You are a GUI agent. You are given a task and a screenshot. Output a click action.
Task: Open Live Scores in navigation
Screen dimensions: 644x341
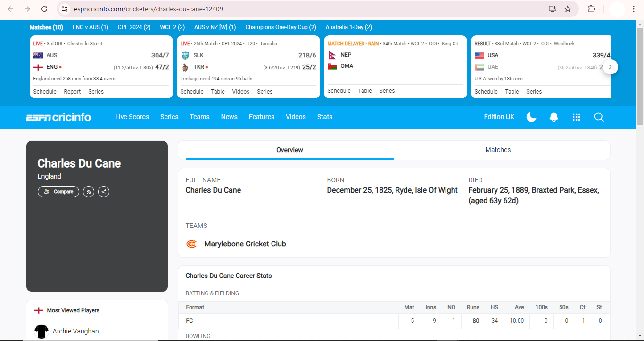(132, 117)
